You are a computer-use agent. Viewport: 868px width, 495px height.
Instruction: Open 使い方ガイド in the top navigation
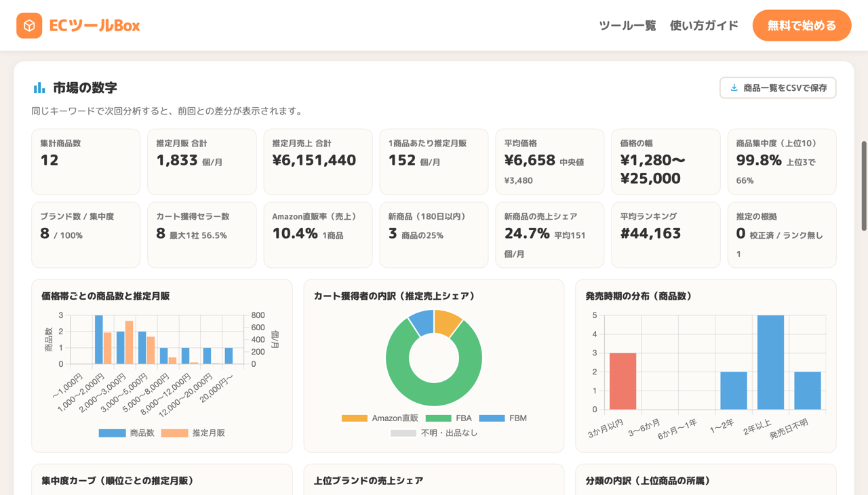tap(704, 26)
